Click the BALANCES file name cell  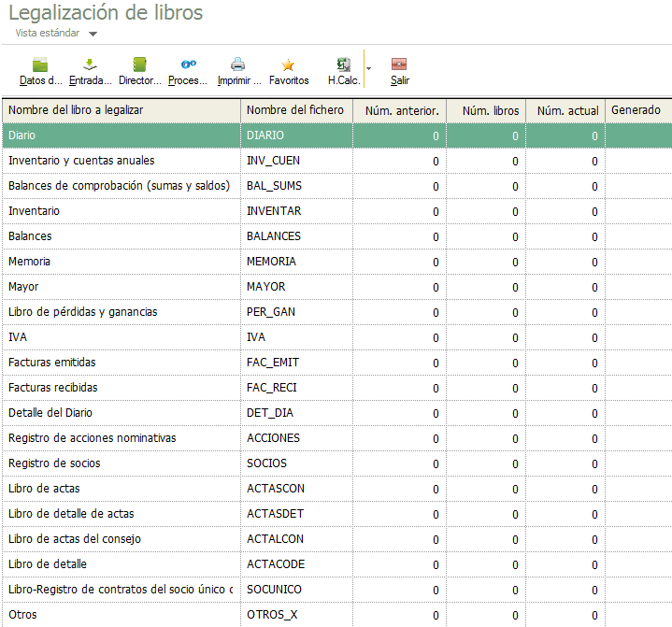[296, 236]
